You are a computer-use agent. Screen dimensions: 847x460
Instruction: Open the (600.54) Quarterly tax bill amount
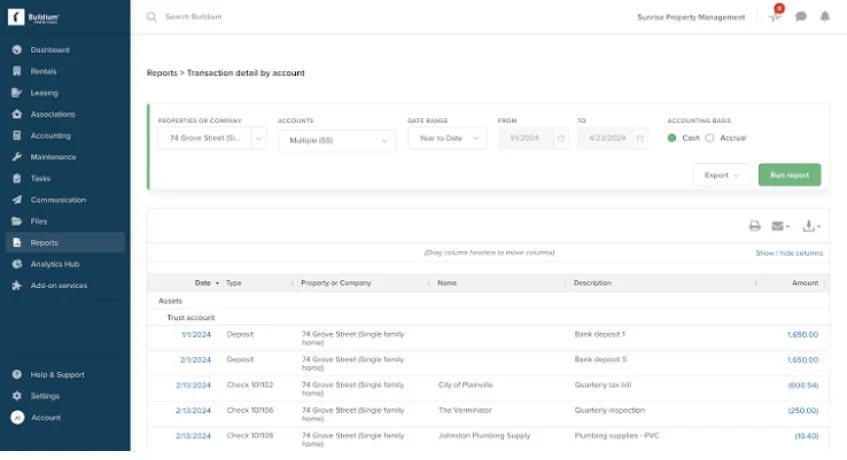803,385
